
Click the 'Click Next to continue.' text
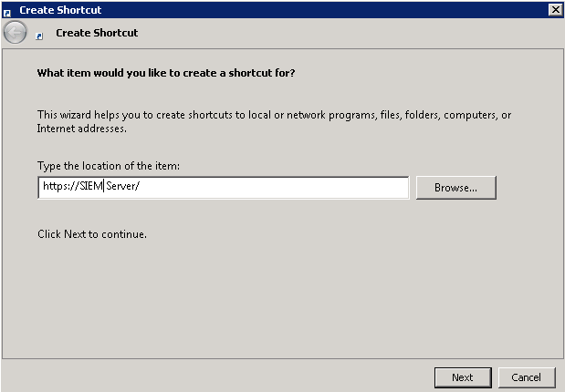tap(92, 234)
